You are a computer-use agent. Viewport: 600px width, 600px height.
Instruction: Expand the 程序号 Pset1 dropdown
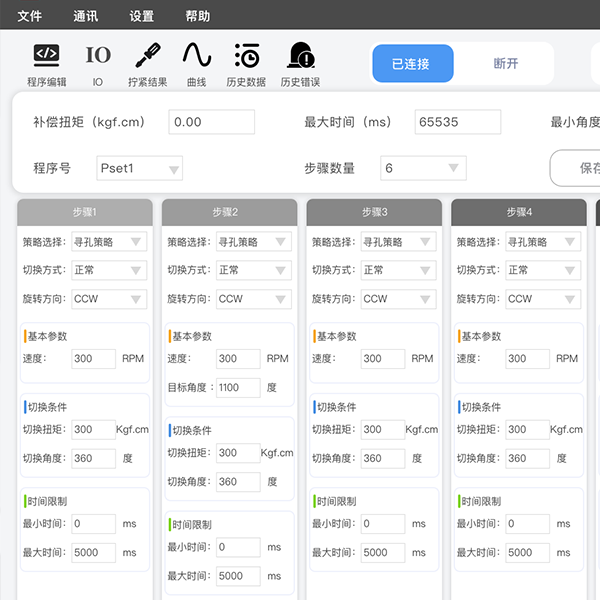pyautogui.click(x=140, y=168)
